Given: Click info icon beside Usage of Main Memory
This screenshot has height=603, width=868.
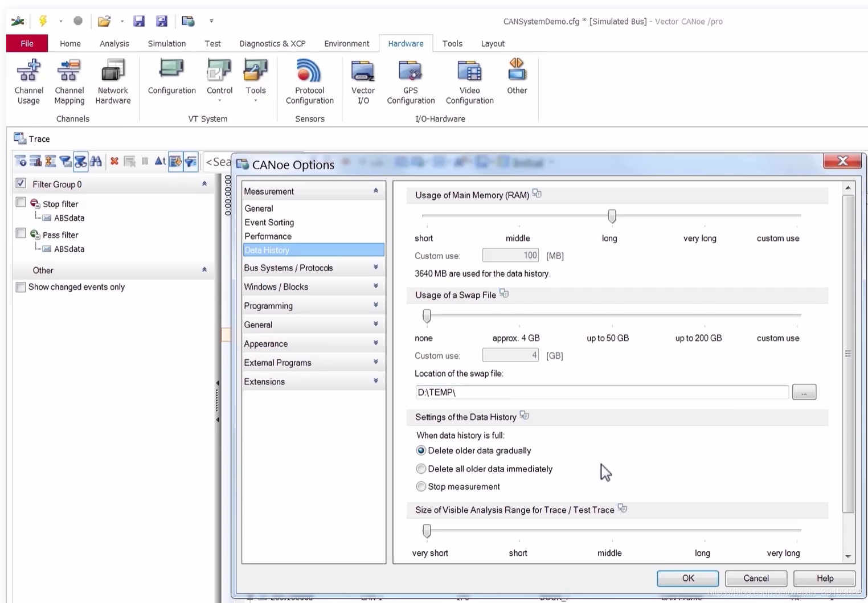Looking at the screenshot, I should pos(537,194).
